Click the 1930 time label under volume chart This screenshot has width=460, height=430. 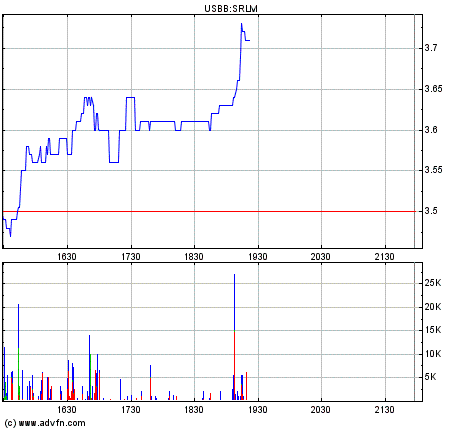click(x=258, y=409)
